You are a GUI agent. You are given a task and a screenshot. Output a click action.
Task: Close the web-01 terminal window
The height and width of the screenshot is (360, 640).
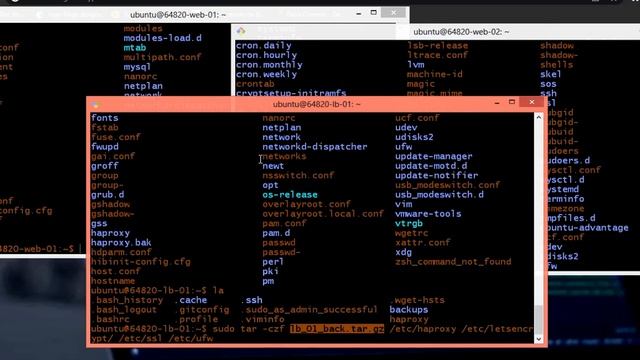click(393, 13)
